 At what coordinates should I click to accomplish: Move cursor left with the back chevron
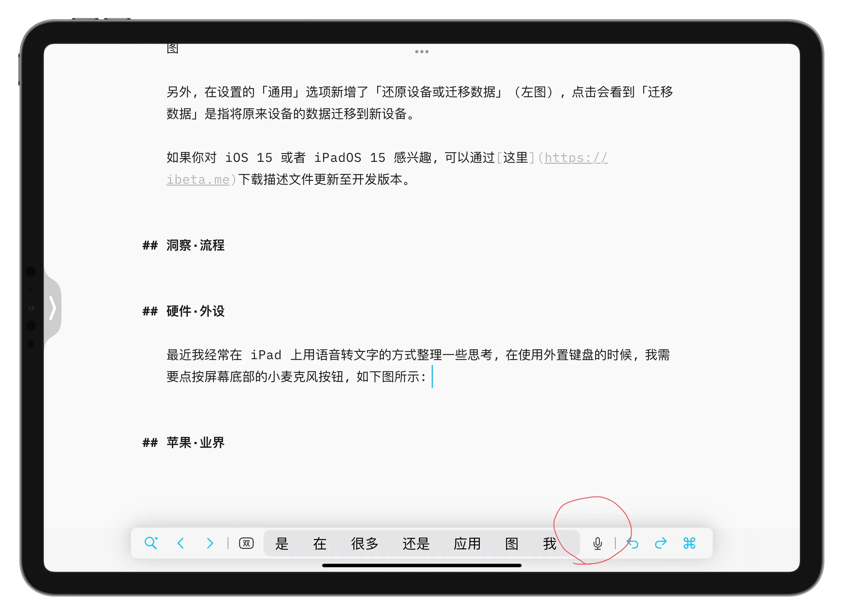tap(181, 543)
